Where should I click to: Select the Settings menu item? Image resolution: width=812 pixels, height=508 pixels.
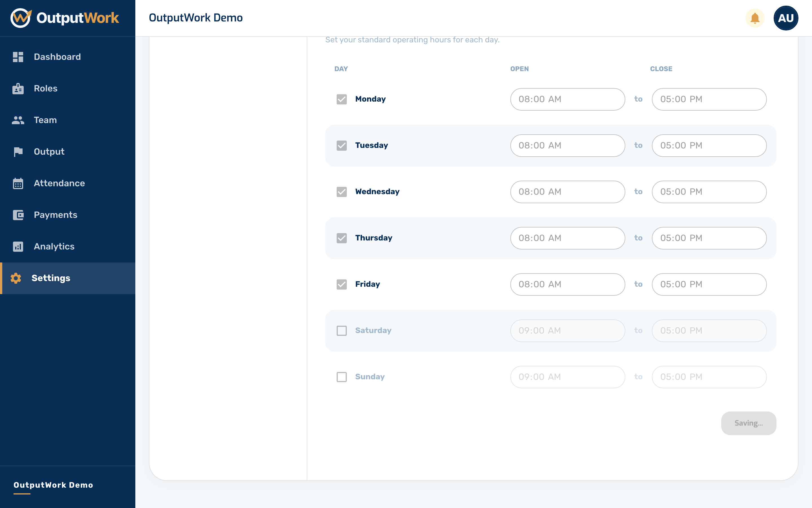(68, 278)
